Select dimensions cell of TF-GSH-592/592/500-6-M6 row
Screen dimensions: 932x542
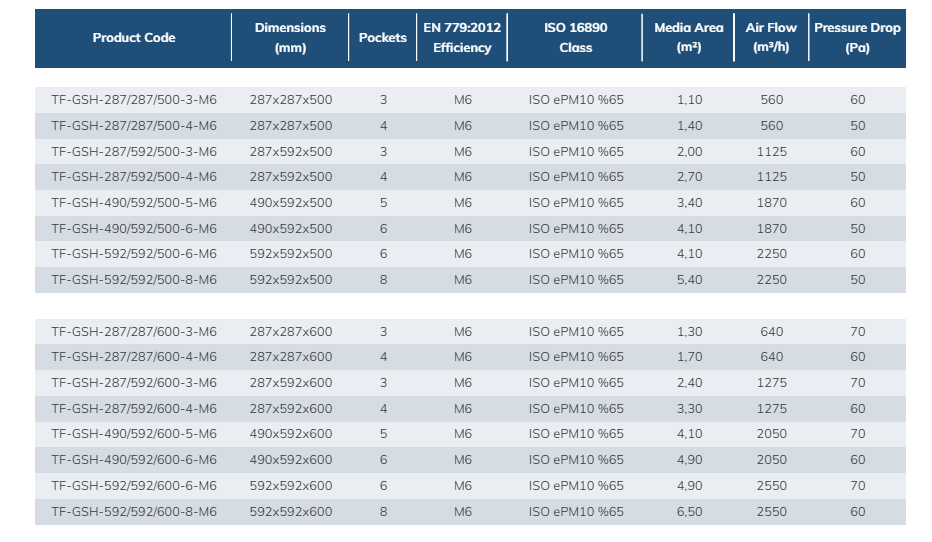coord(290,254)
